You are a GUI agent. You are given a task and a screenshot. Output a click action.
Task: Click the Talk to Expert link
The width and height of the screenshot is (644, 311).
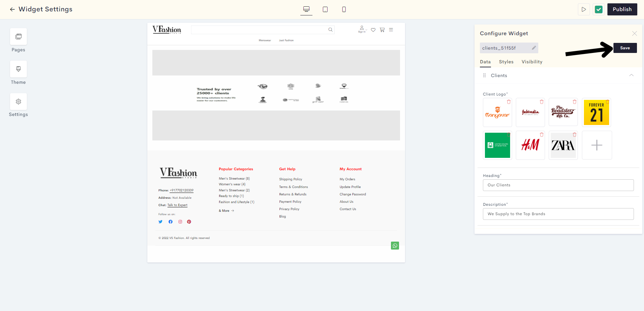(x=178, y=205)
